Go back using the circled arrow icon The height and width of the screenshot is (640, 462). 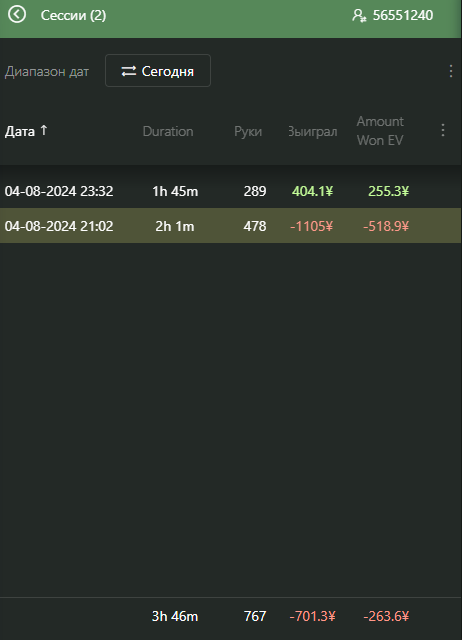point(17,15)
